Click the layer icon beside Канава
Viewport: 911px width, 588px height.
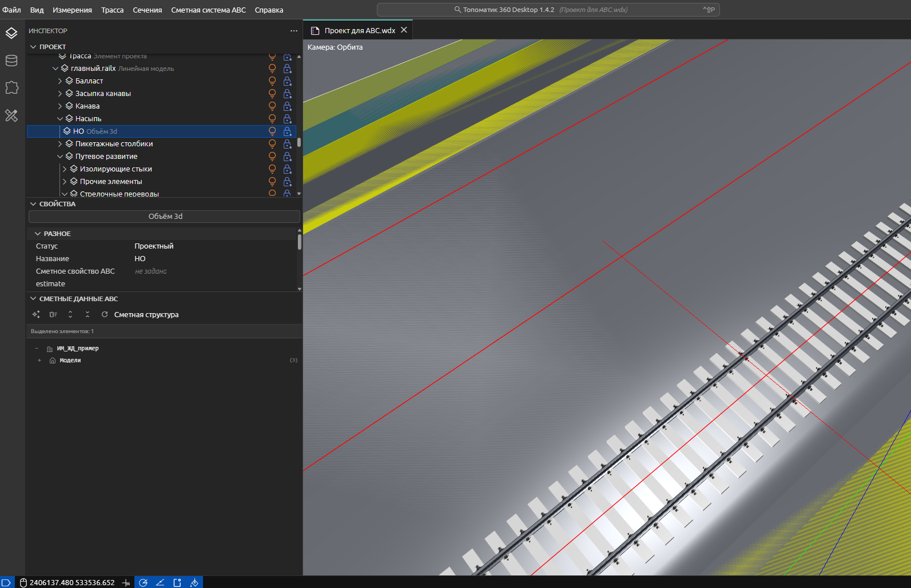(x=69, y=106)
